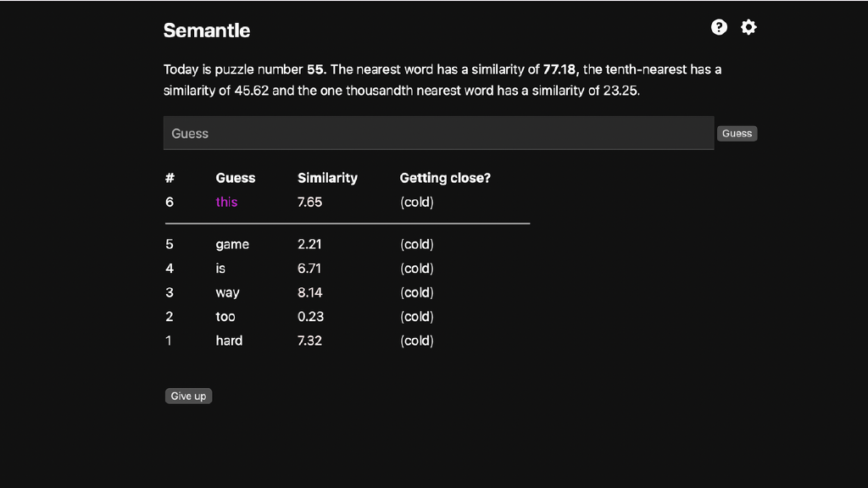The image size is (868, 488).
Task: Click the Give up button
Action: pos(188,396)
